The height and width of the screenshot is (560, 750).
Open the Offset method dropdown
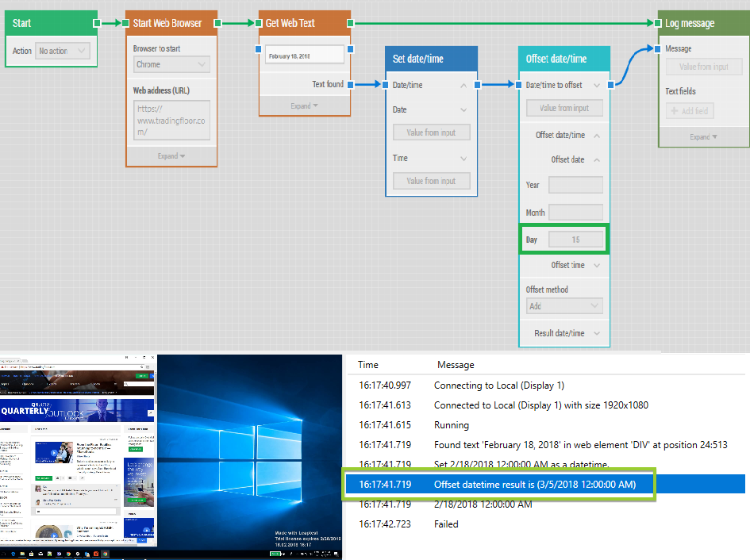pos(564,305)
